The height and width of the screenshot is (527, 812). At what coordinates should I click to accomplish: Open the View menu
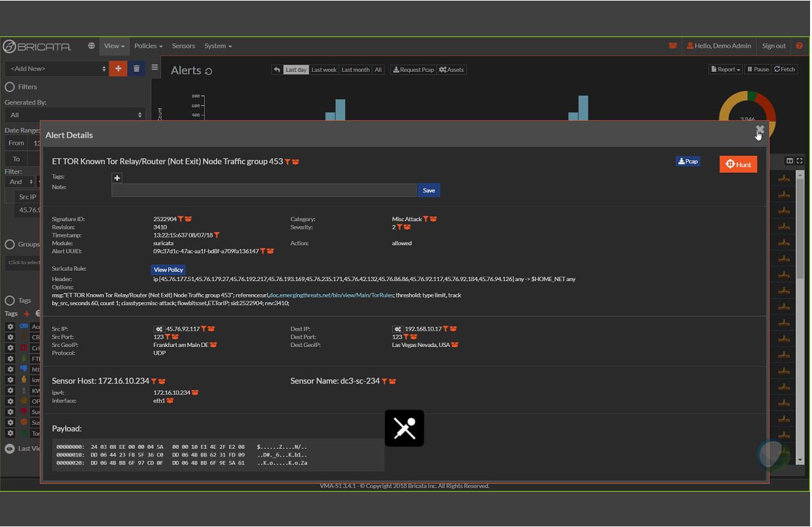click(114, 46)
